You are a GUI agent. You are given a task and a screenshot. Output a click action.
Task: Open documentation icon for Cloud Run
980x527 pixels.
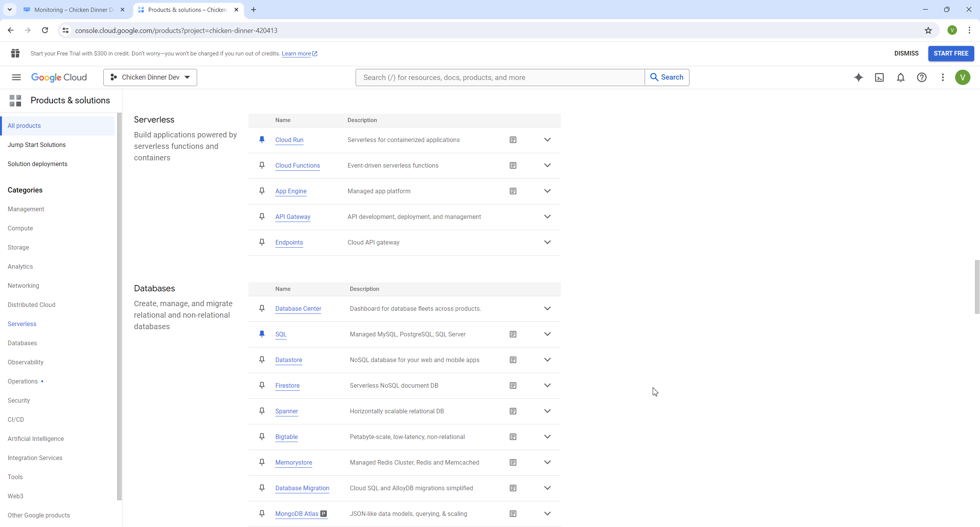point(513,140)
